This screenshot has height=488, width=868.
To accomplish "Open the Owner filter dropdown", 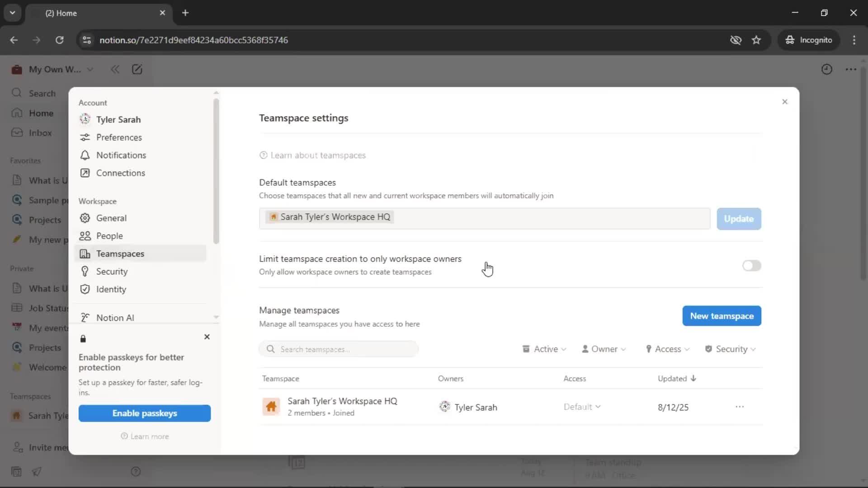I will coord(604,349).
